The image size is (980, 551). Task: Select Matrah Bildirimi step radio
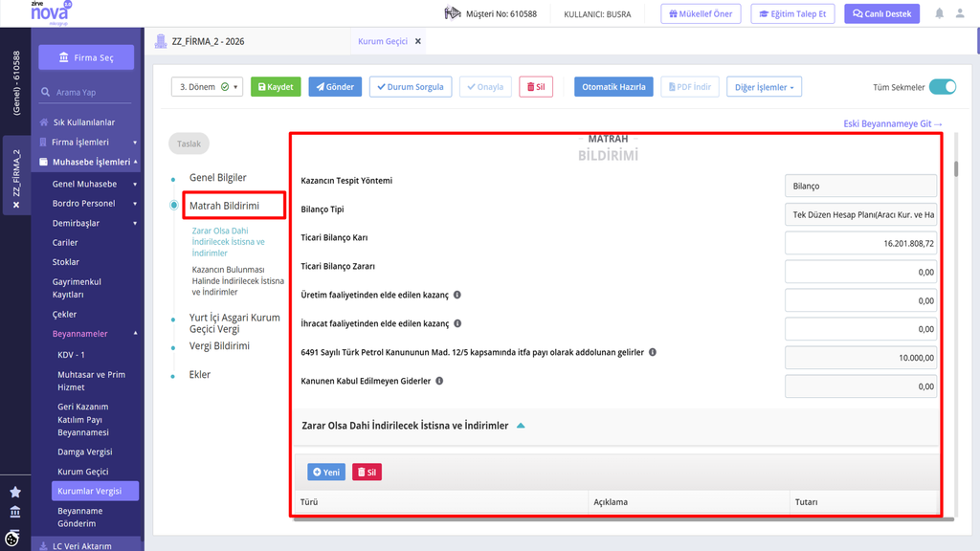[x=174, y=206]
